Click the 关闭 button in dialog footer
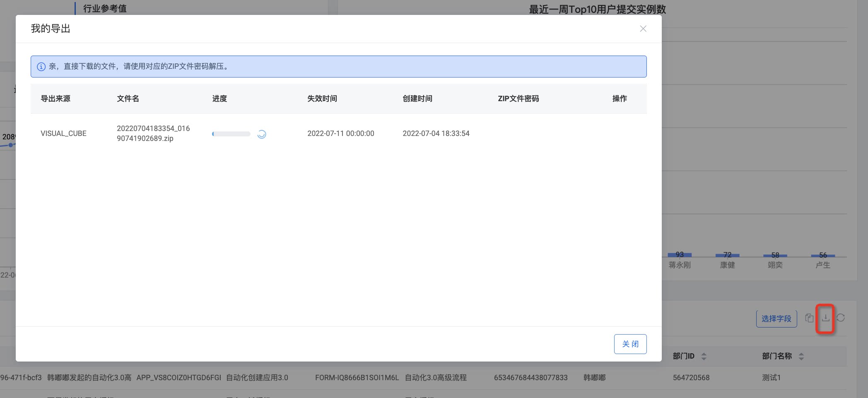868x398 pixels. pyautogui.click(x=630, y=344)
